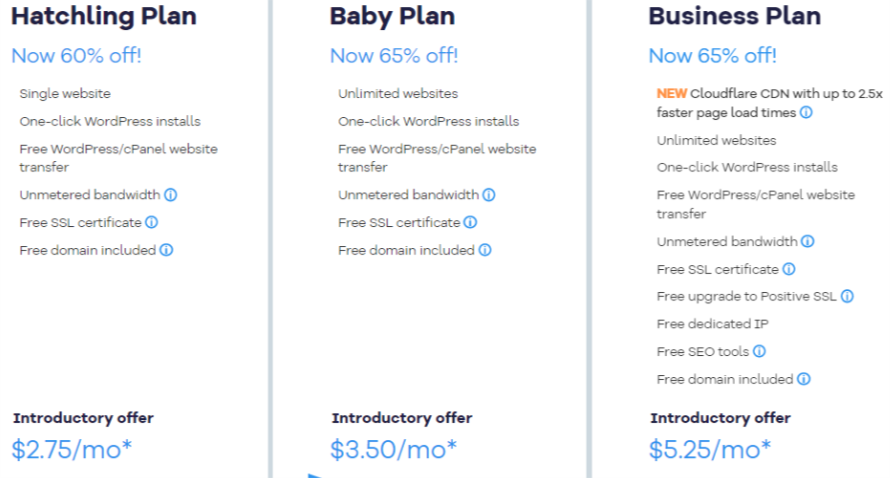Viewport: 890px width, 478px height.
Task: Click info icon for Free upgrade to Positive SSL
Action: [x=847, y=296]
